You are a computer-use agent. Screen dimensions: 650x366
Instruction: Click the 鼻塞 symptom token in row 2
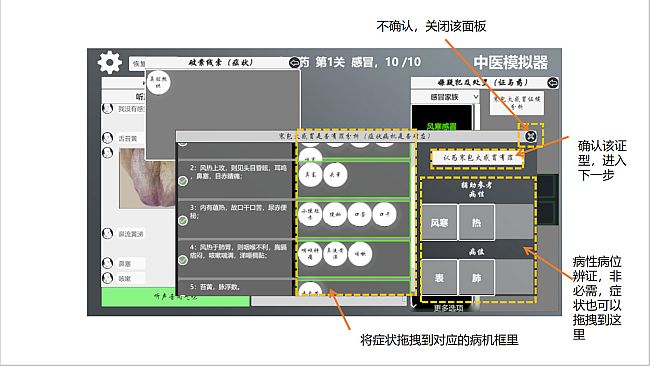(x=310, y=175)
